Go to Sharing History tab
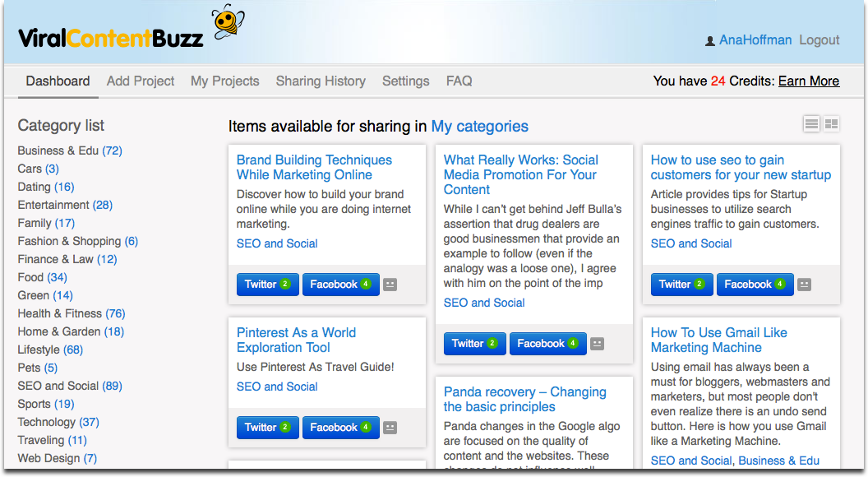Screen dimensions: 868x477 tap(321, 81)
